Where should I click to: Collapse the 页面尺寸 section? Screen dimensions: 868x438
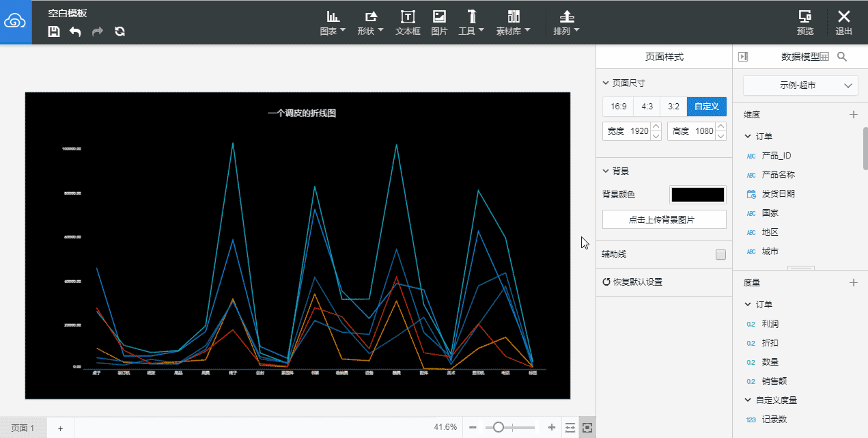click(606, 83)
